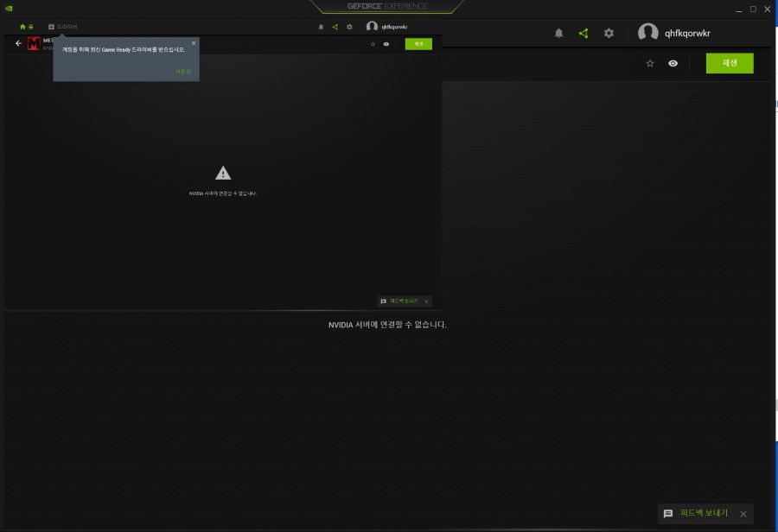Click the NVIDIA logo in the title bar
Image resolution: width=778 pixels, height=532 pixels.
tap(9, 9)
